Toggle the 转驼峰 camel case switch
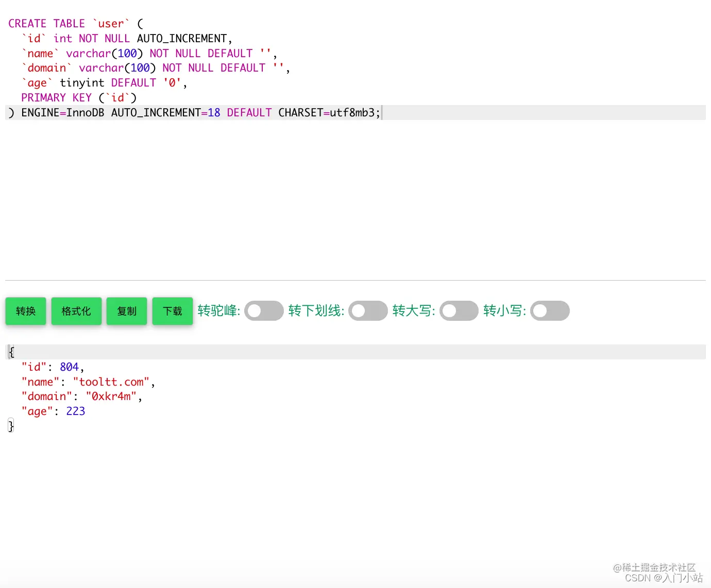Image resolution: width=711 pixels, height=588 pixels. (x=264, y=311)
